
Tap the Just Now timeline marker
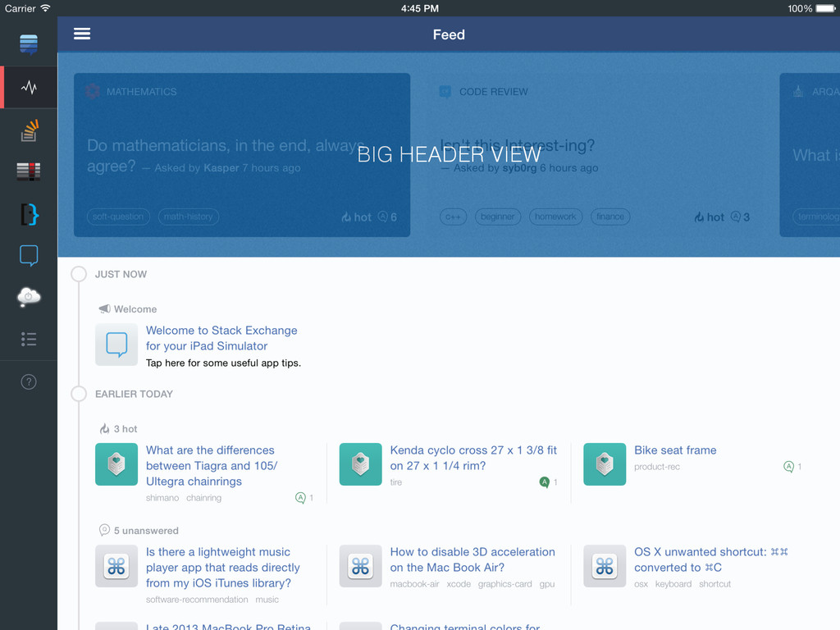[x=79, y=274]
